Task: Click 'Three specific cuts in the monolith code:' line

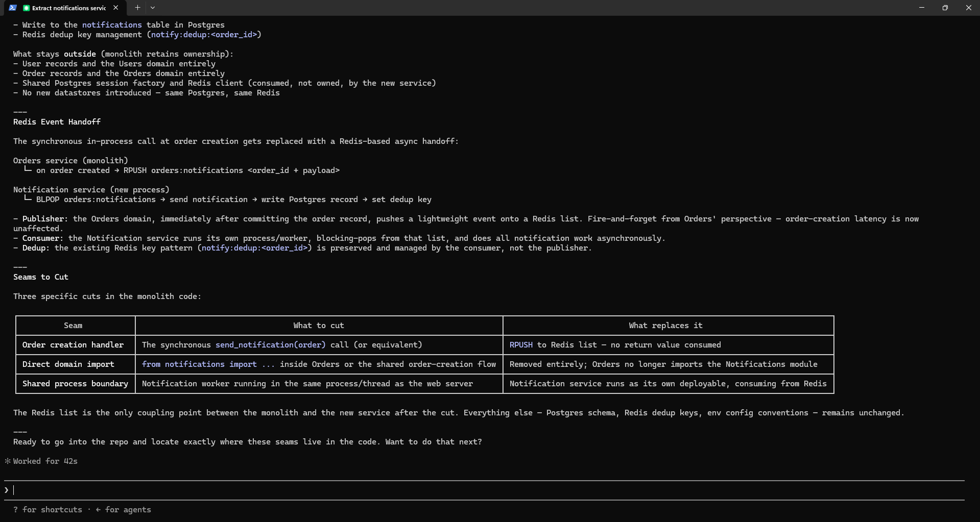Action: click(107, 296)
